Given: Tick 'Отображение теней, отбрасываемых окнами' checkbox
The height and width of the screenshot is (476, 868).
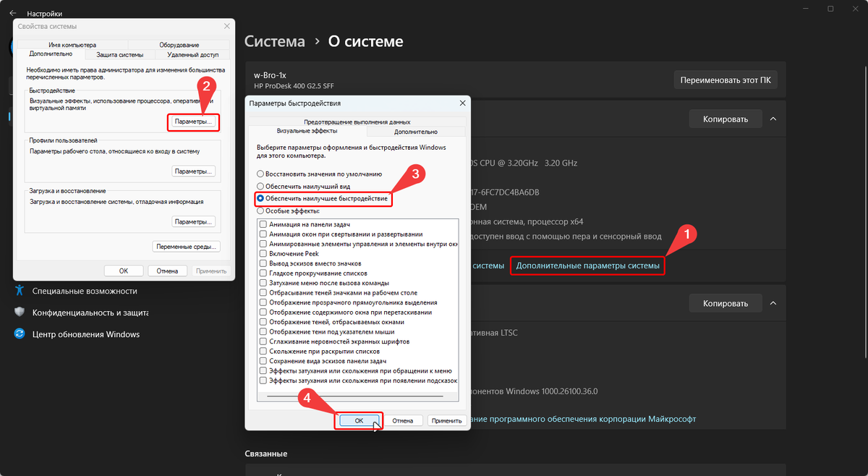Looking at the screenshot, I should click(263, 322).
